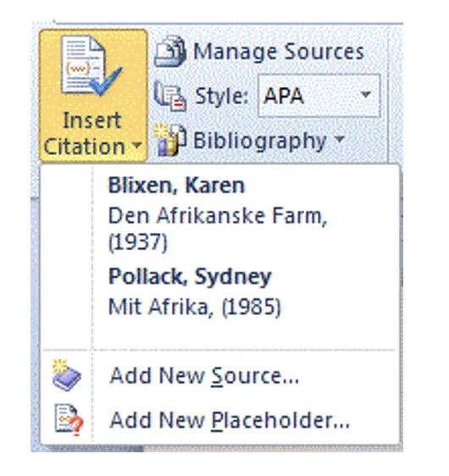The width and height of the screenshot is (449, 476).
Task: Expand the Insert Citation dropdown arrow
Action: 137,146
